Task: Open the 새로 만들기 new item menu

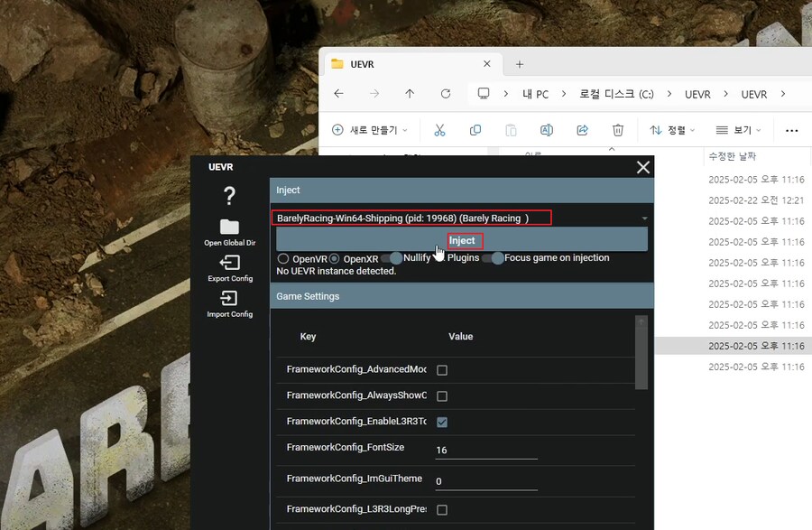Action: coord(370,130)
